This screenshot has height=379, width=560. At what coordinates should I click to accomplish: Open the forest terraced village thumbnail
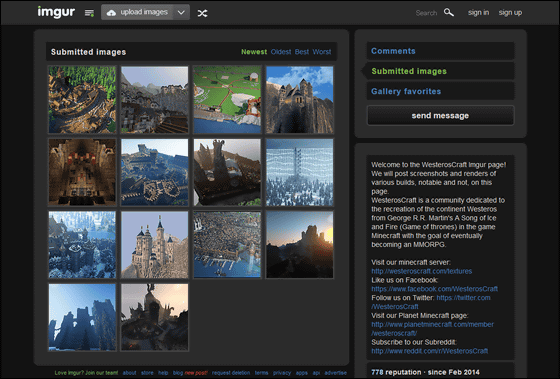click(82, 99)
